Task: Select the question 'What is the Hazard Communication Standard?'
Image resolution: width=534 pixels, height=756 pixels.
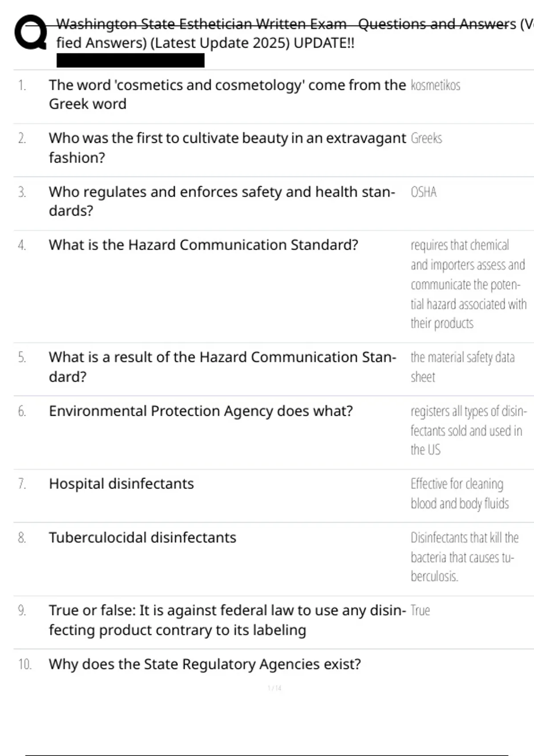Action: (x=203, y=245)
